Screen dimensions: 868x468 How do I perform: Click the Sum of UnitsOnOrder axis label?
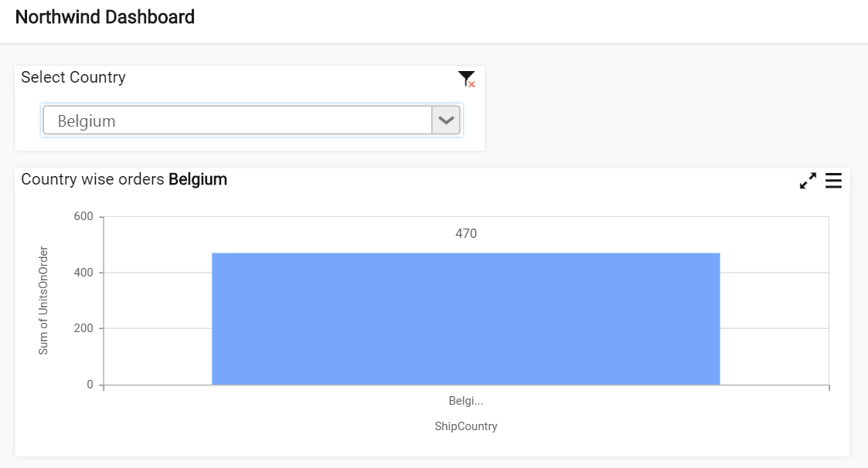point(43,300)
